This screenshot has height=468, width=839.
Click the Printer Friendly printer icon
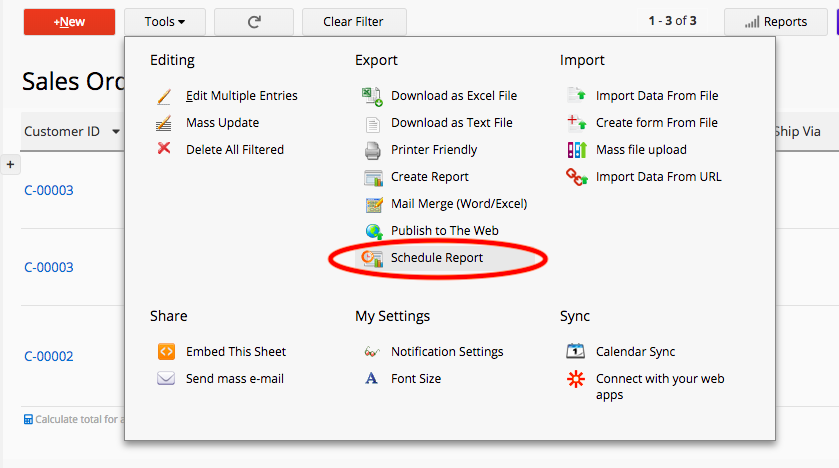pyautogui.click(x=373, y=150)
